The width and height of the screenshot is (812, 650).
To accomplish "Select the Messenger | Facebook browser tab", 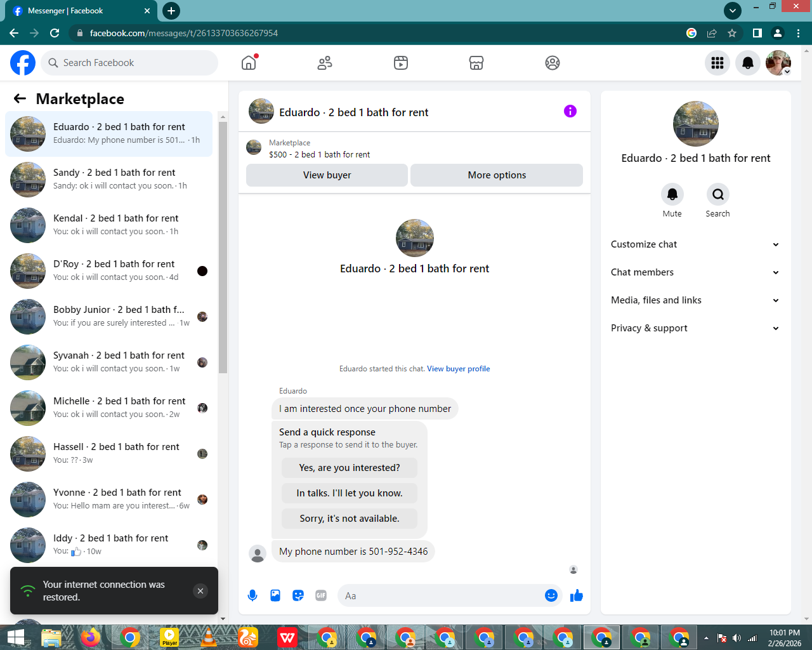I will (x=81, y=11).
